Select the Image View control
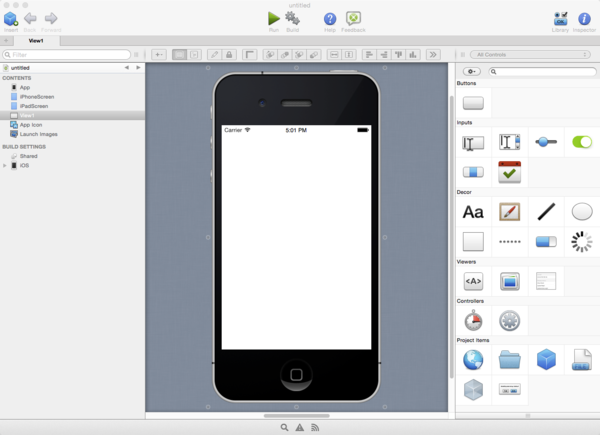 510,281
